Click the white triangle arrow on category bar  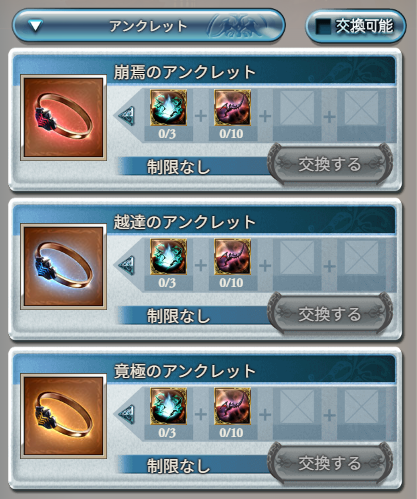(35, 26)
